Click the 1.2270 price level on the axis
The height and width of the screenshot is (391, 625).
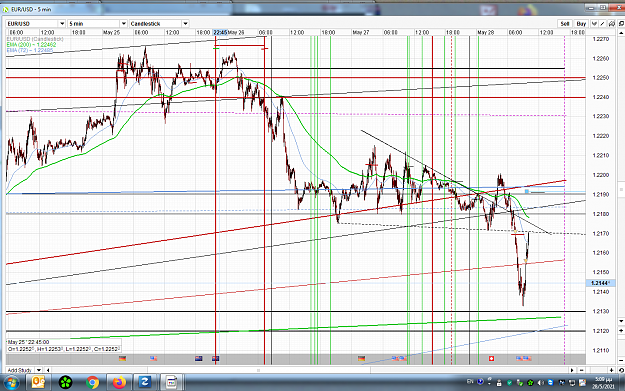[x=601, y=39]
